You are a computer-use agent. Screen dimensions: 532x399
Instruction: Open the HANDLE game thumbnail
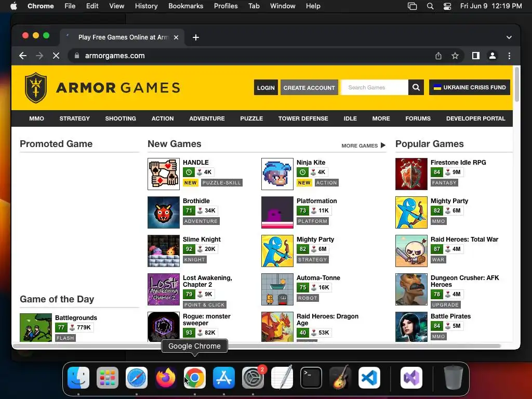[164, 174]
